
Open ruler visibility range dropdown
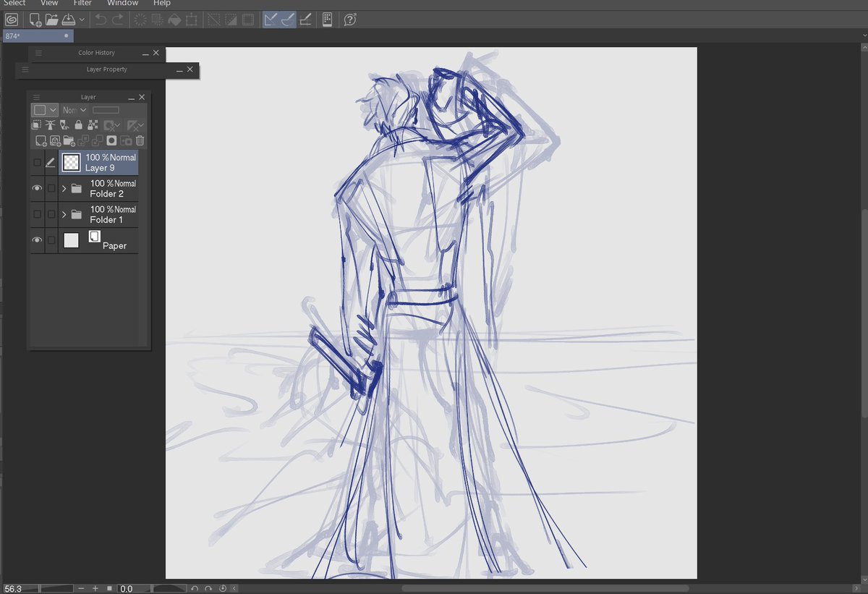[x=135, y=125]
